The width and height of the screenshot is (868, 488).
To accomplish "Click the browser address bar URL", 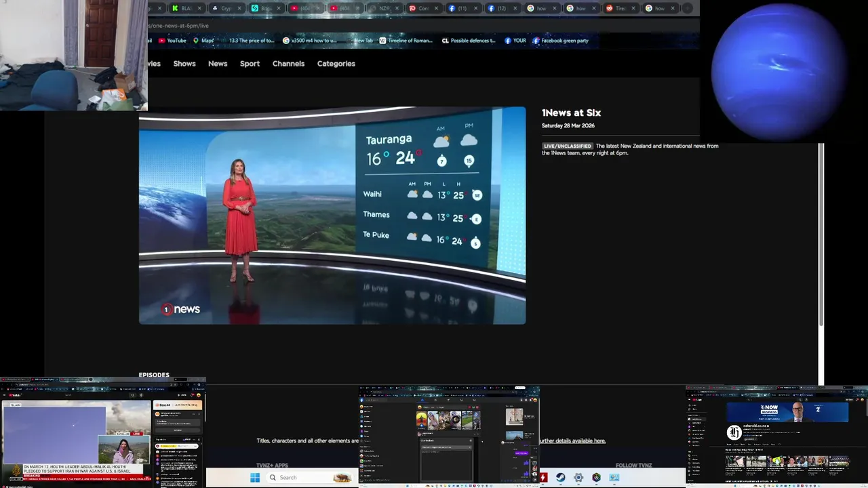I will [178, 26].
